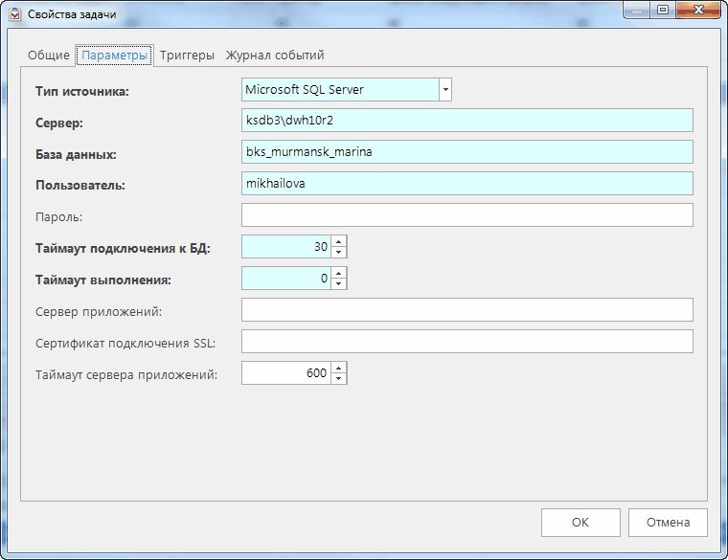Expand the Тип источника dropdown arrow
Image resolution: width=728 pixels, height=560 pixels.
pyautogui.click(x=444, y=90)
